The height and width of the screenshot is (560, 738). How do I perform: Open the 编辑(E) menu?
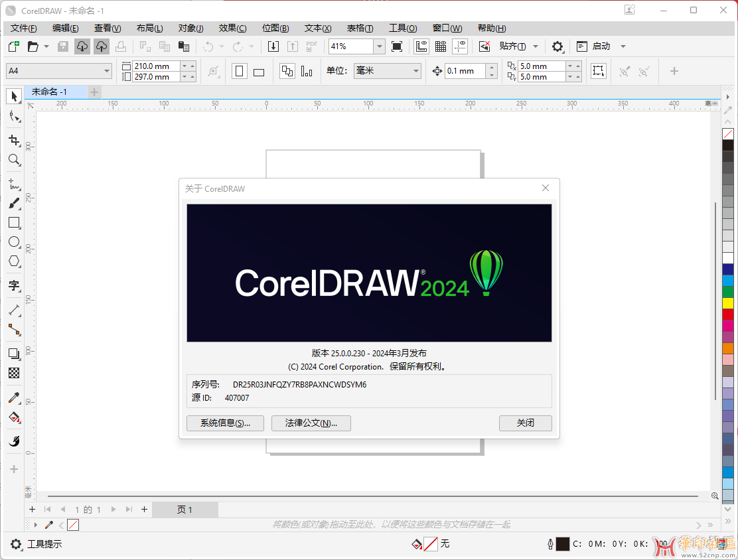point(66,29)
